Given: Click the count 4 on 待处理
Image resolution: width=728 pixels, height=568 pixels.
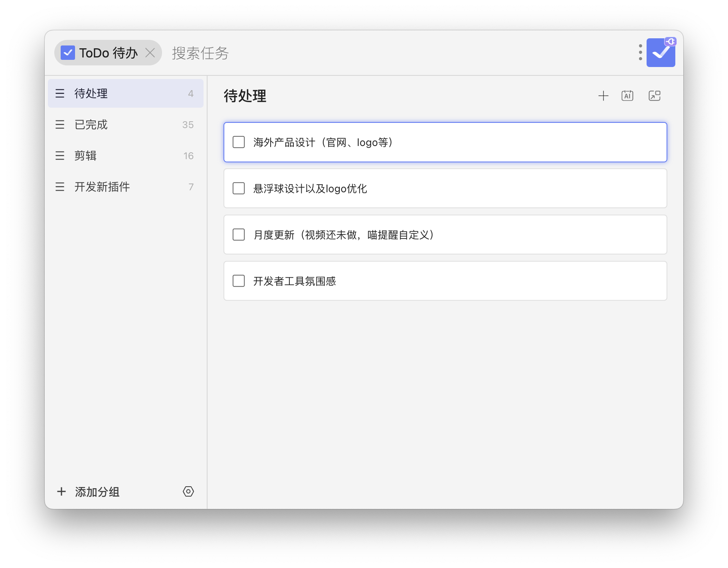Looking at the screenshot, I should coord(191,94).
